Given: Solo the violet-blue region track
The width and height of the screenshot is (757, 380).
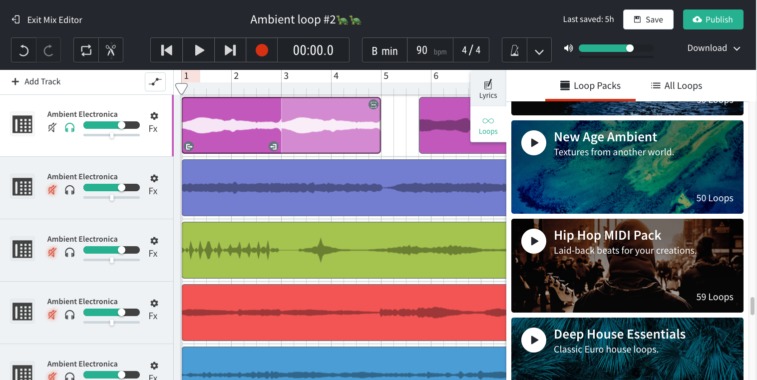Looking at the screenshot, I should coord(70,190).
